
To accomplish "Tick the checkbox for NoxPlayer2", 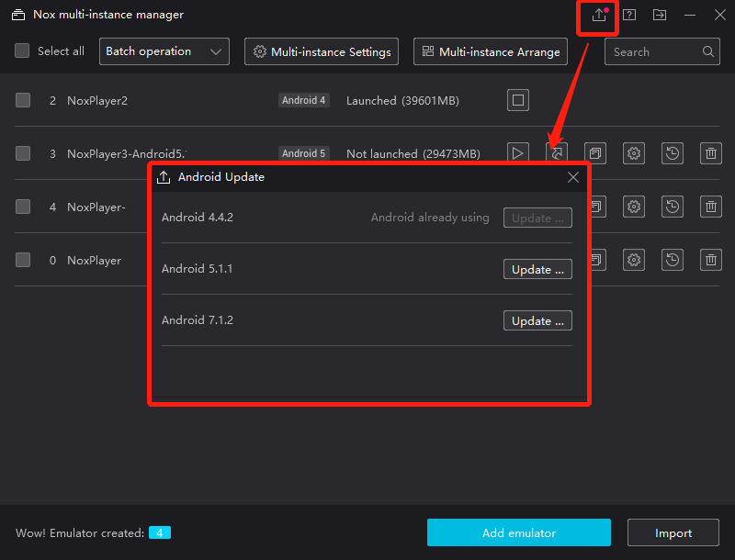I will 22,100.
